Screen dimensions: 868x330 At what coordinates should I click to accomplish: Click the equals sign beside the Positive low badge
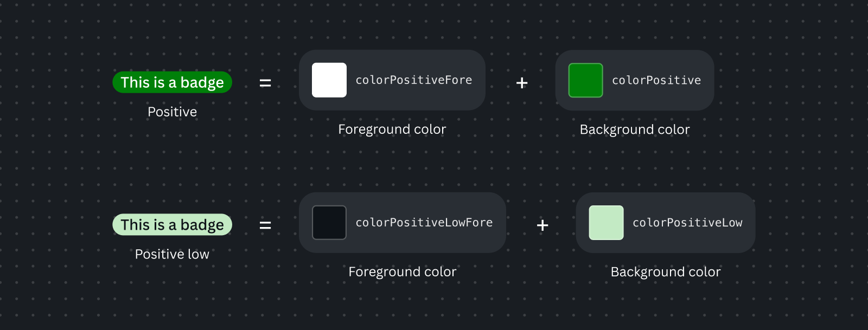[265, 225]
